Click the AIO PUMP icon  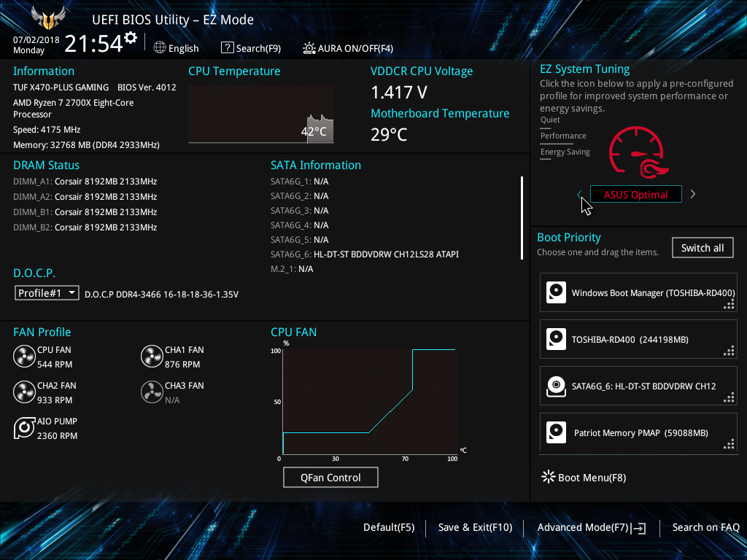24,428
